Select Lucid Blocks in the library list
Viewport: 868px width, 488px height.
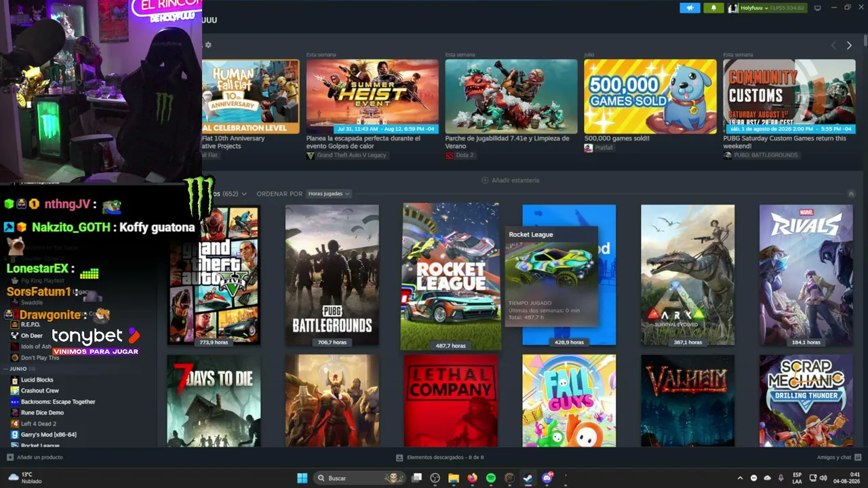coord(37,380)
